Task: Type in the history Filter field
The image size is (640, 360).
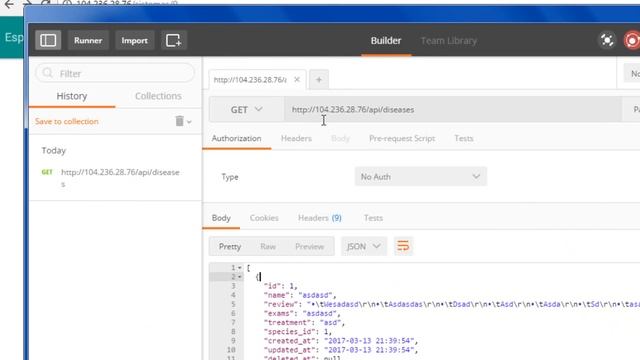Action: (115, 73)
